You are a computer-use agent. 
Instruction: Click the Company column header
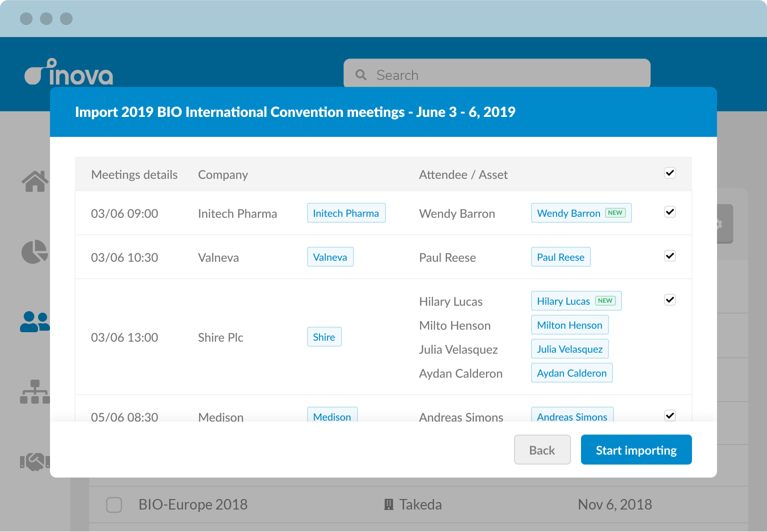(223, 175)
